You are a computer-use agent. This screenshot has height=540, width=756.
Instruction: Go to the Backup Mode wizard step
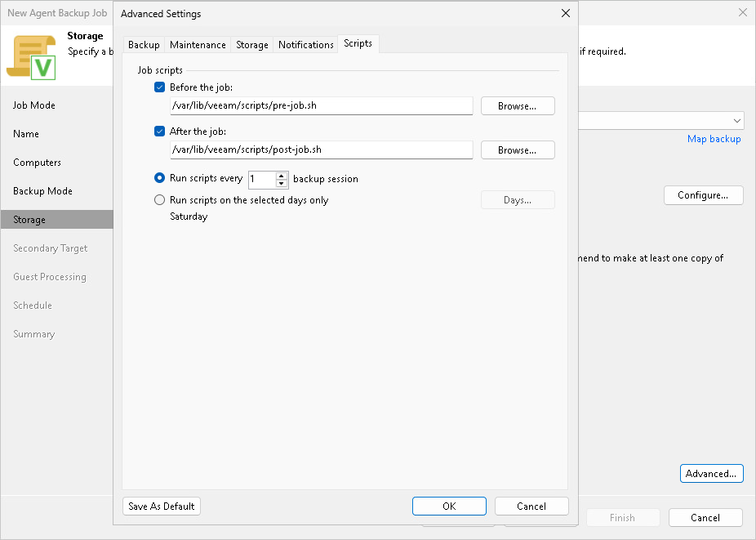pyautogui.click(x=43, y=190)
